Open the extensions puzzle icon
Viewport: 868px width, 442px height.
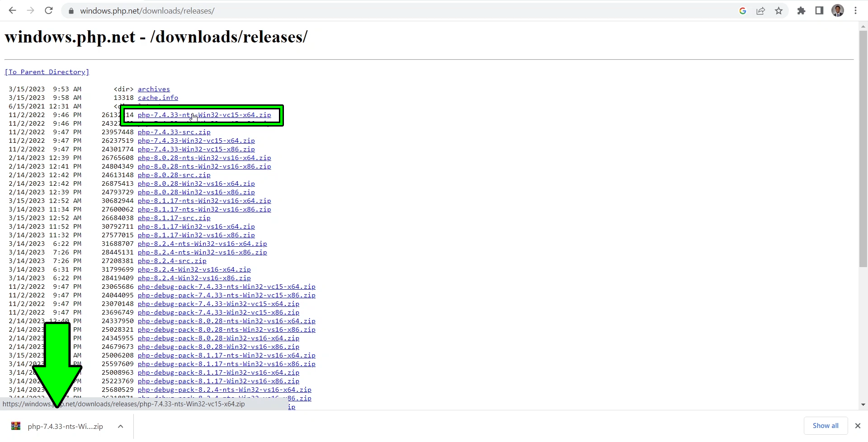(x=801, y=10)
